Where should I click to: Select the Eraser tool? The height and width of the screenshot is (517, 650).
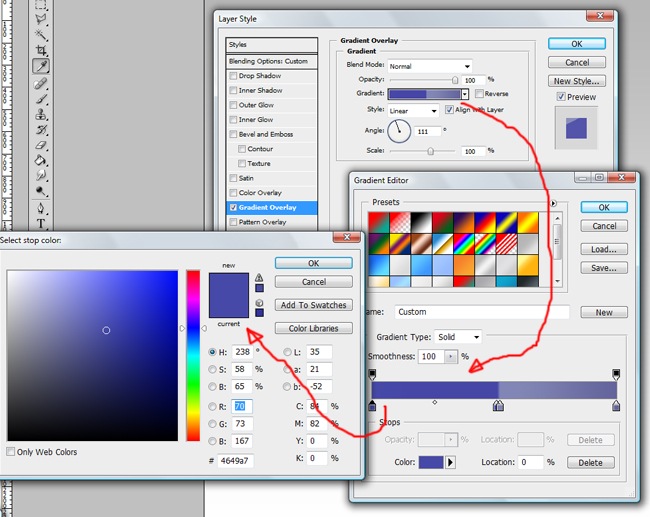42,145
